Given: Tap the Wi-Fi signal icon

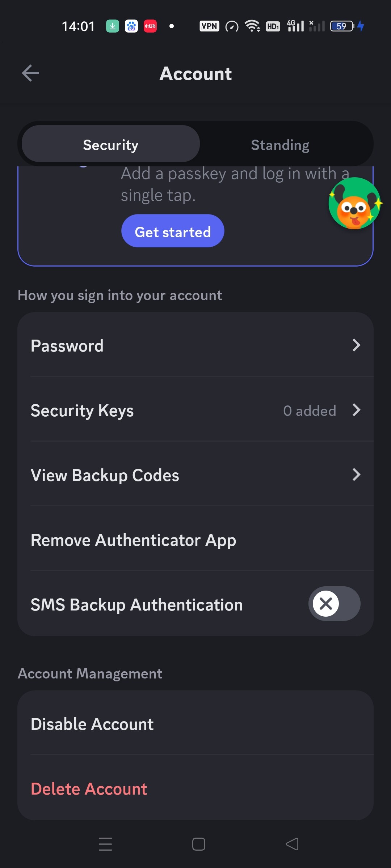Looking at the screenshot, I should tap(252, 26).
